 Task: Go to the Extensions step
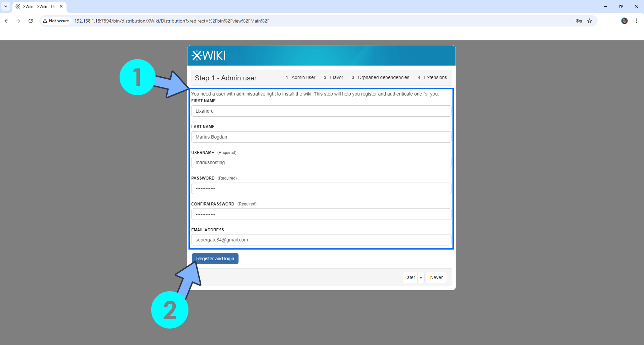point(432,77)
